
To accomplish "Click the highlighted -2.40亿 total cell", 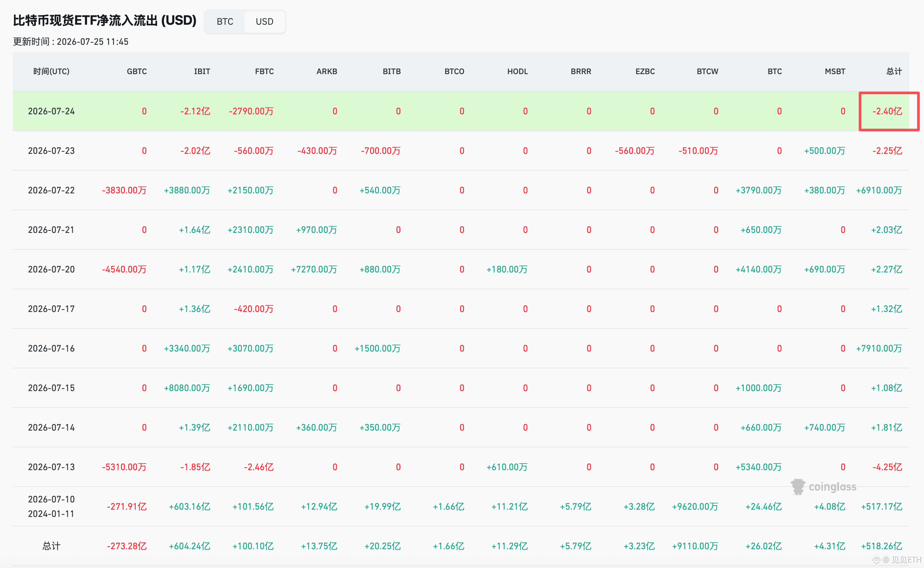I will point(887,111).
